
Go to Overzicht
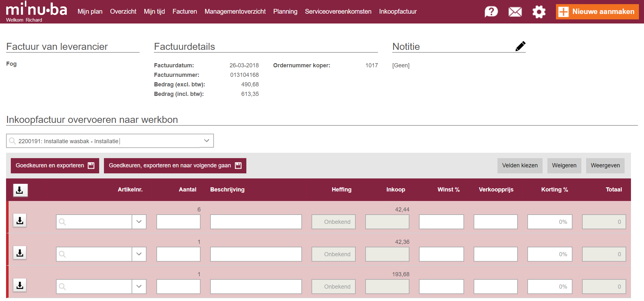click(x=123, y=11)
